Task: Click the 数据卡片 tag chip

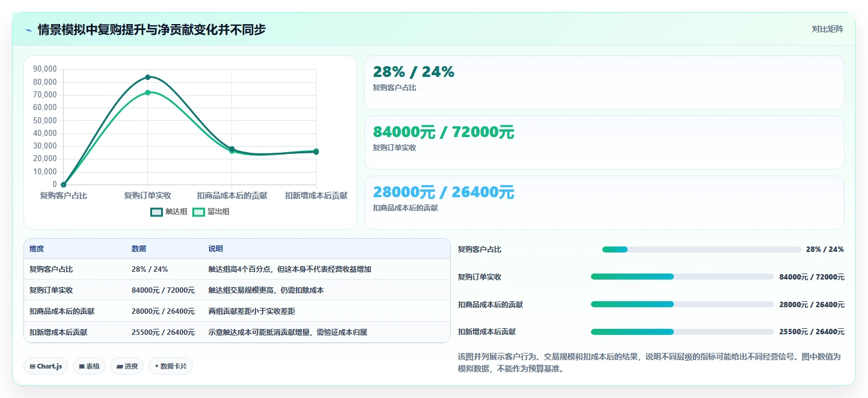Action: pyautogui.click(x=171, y=366)
